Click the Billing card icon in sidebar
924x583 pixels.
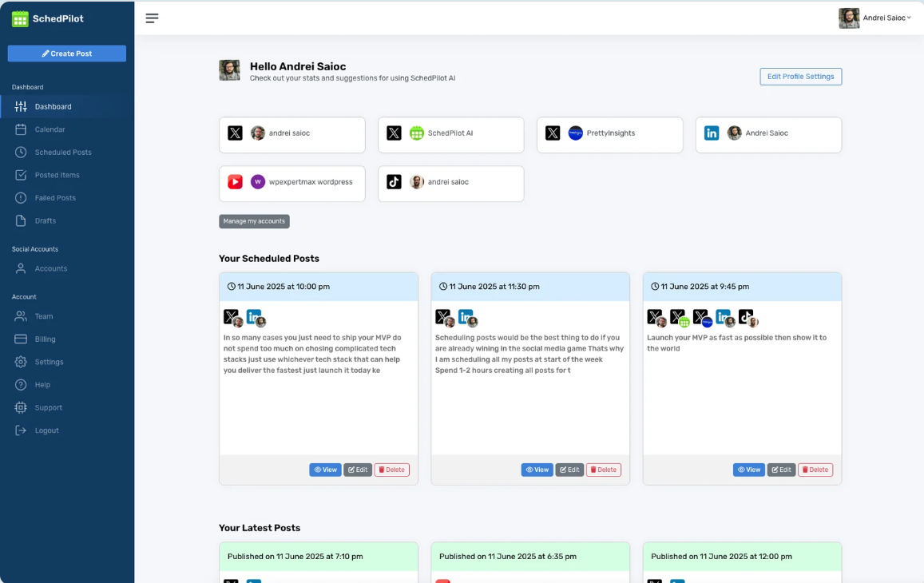click(x=21, y=339)
